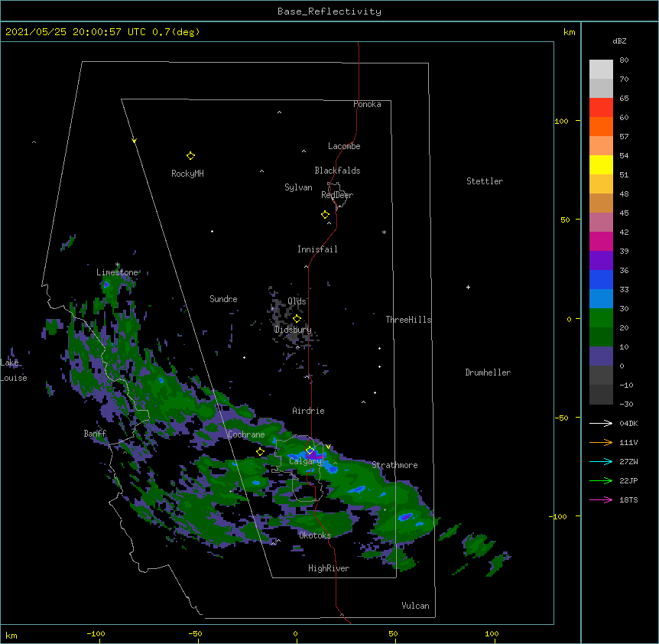Click the HighRiver label
The width and height of the screenshot is (659, 644).
click(329, 568)
